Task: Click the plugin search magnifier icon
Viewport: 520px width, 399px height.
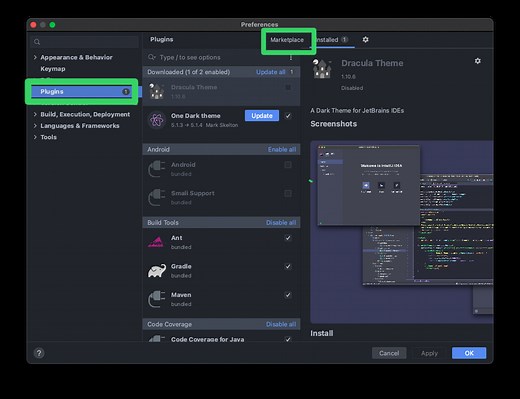Action: click(152, 57)
